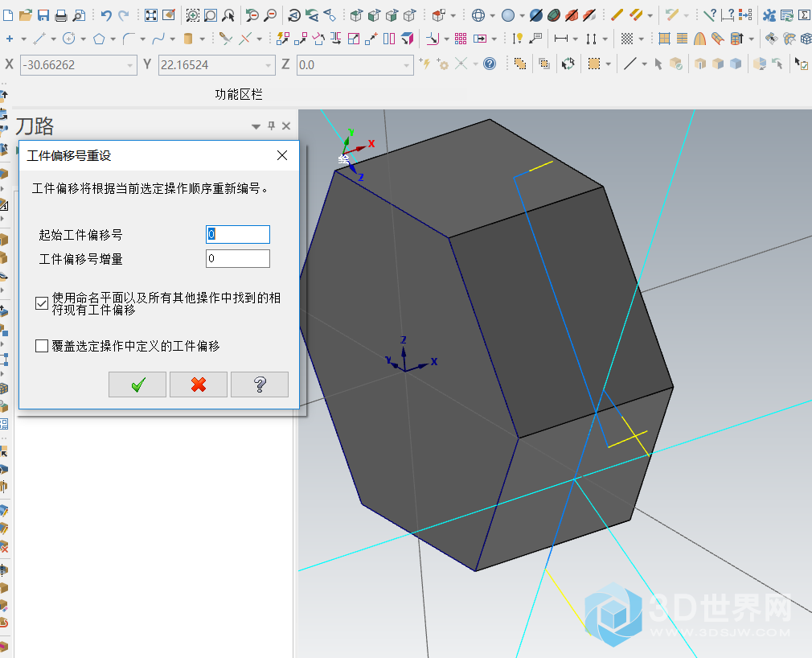Click the vertical dimension icon
This screenshot has height=658, width=812.
591,39
